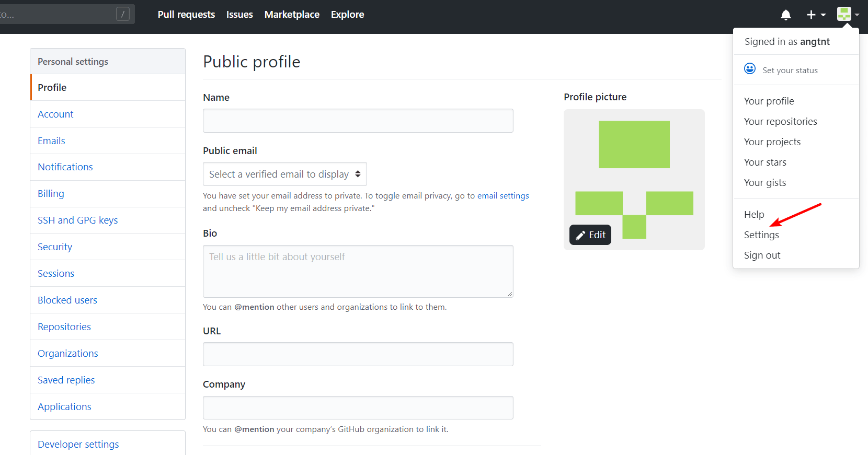Focus the Bio text area
Image resolution: width=868 pixels, height=455 pixels.
tap(358, 271)
